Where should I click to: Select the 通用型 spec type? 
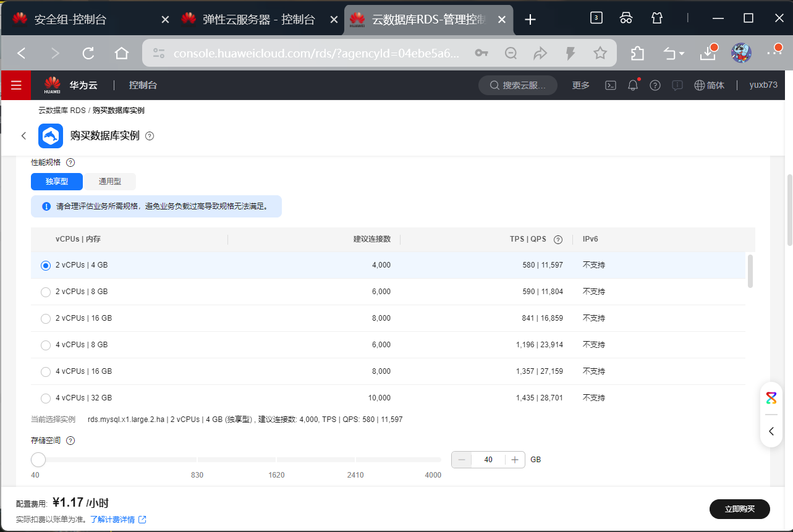(109, 182)
